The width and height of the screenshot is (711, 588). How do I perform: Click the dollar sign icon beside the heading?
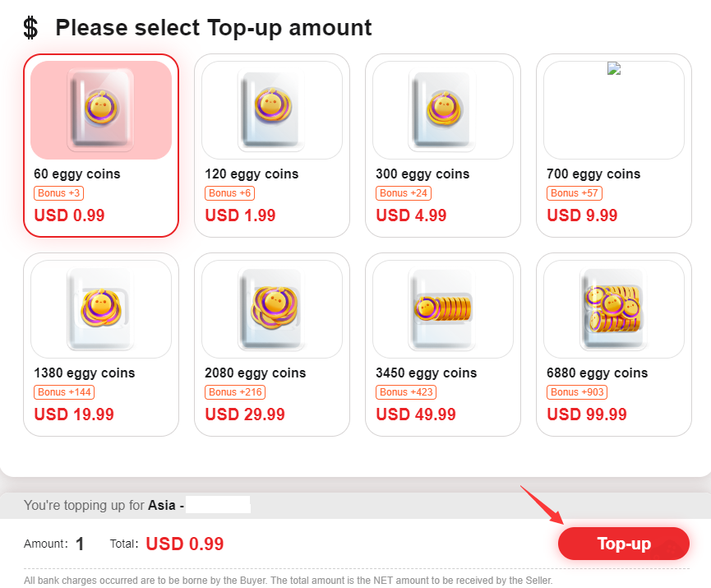(30, 28)
